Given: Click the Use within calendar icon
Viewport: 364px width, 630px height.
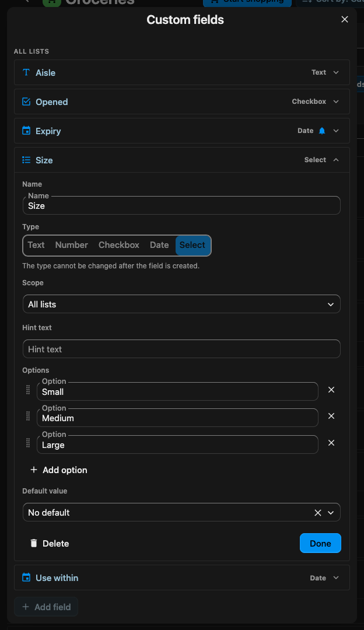Looking at the screenshot, I should (x=26, y=577).
